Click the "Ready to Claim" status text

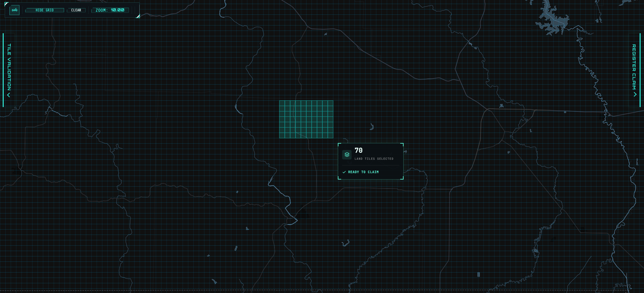pyautogui.click(x=363, y=172)
